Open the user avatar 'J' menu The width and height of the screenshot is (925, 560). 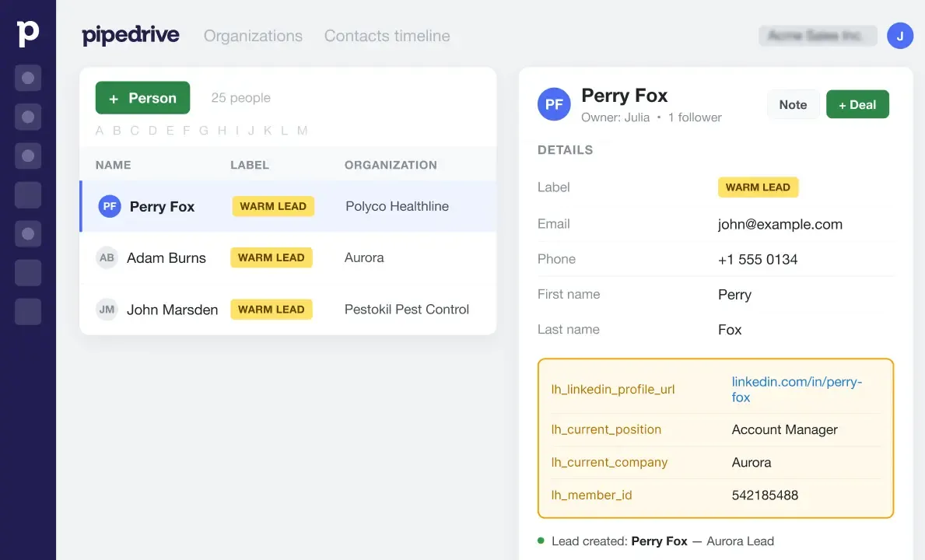point(899,36)
